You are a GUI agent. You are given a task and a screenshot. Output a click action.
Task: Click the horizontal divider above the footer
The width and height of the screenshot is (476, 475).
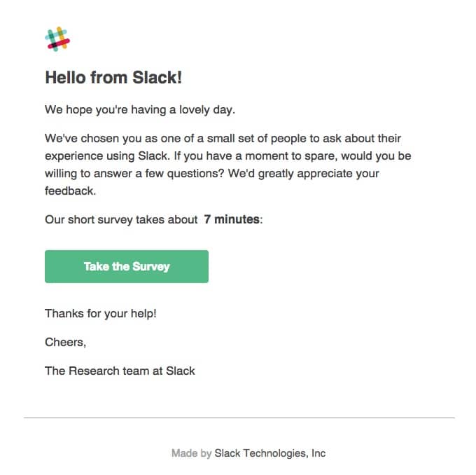[239, 418]
